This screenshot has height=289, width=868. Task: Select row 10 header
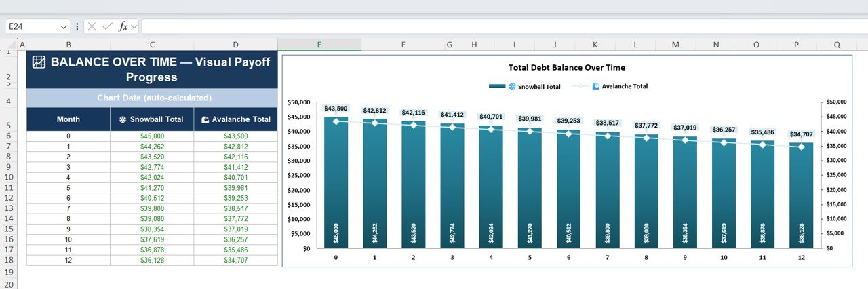click(9, 178)
